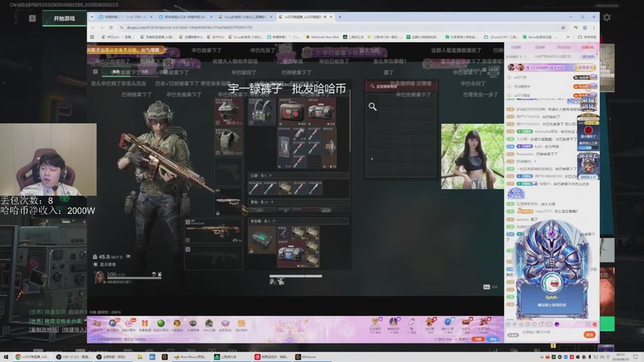Go forward in the browser
The height and width of the screenshot is (362, 644).
(102, 27)
